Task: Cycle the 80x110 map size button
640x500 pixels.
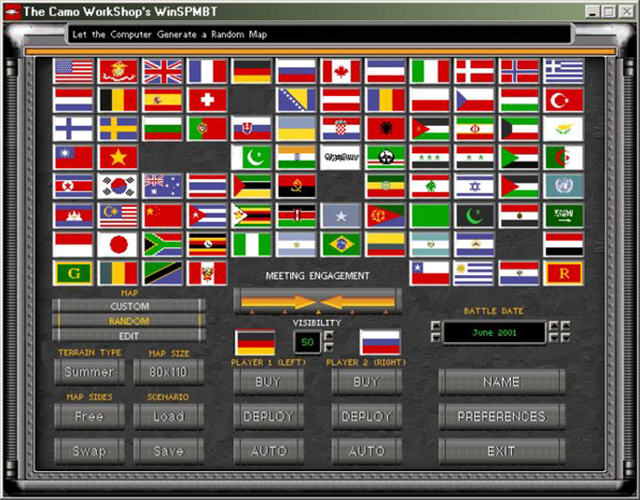Action: tap(168, 372)
